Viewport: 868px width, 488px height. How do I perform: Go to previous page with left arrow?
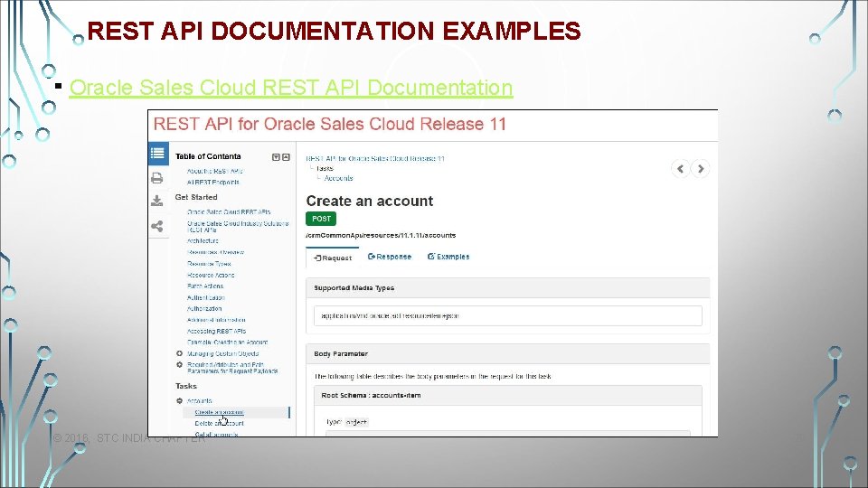tap(680, 168)
